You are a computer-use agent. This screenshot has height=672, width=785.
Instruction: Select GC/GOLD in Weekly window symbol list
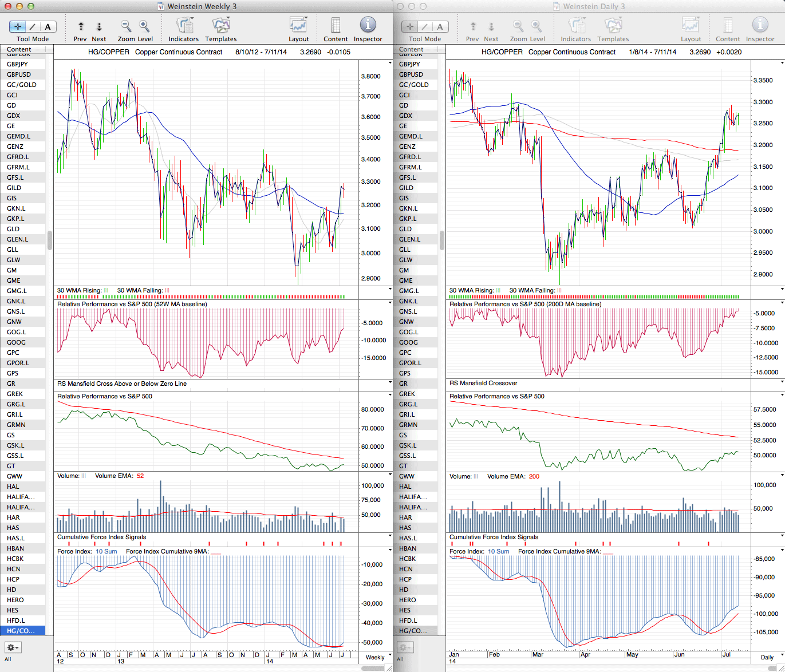click(x=22, y=85)
